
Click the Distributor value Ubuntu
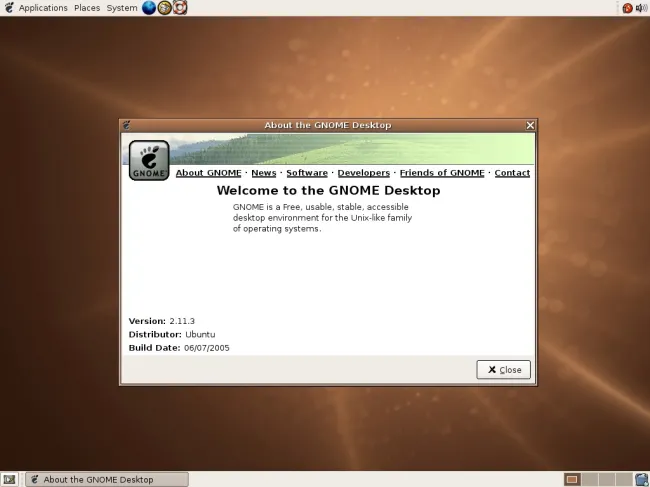(x=200, y=334)
